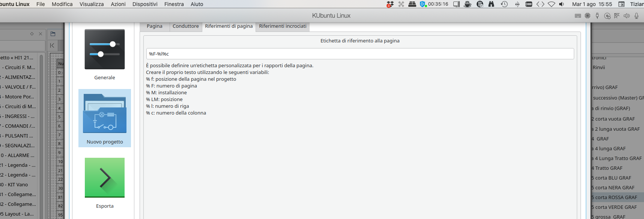Click the date and time Mar 1 ago
The width and height of the screenshot is (644, 219).
(x=592, y=4)
